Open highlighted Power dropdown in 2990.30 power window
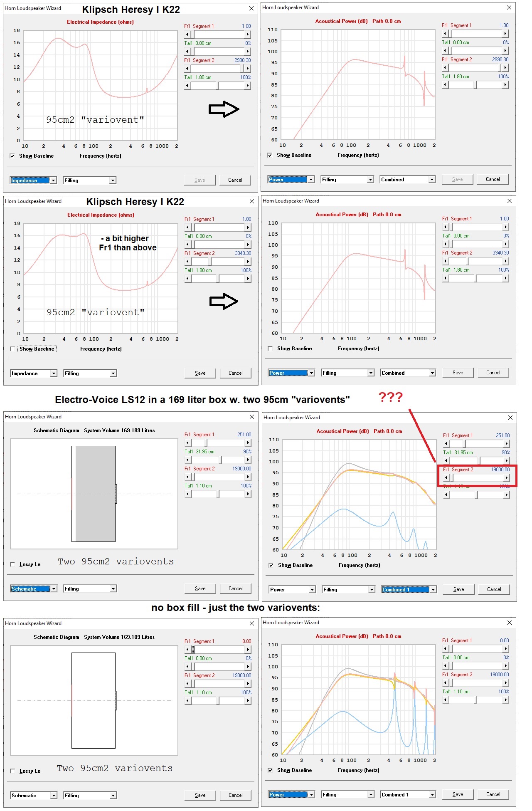The image size is (532, 811). 291,180
